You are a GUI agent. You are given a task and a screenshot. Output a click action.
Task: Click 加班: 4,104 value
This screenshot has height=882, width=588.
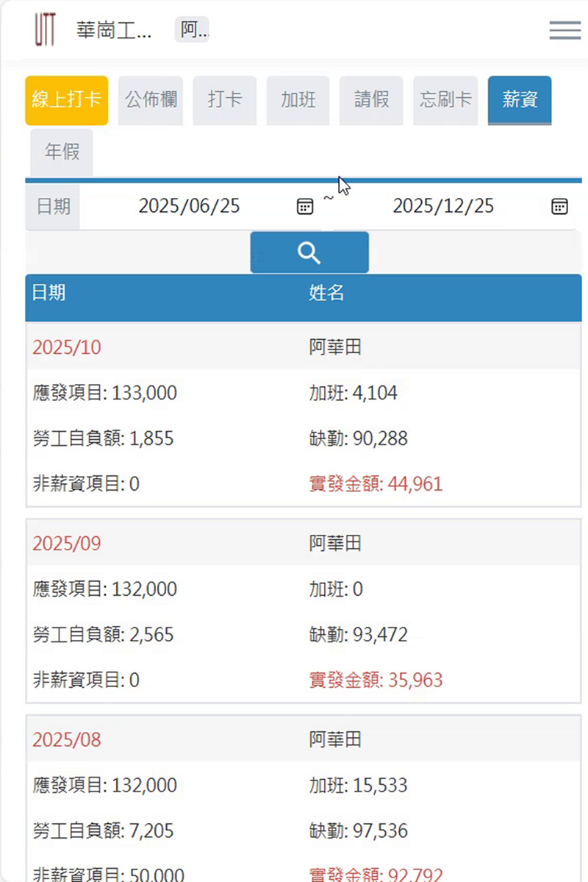pos(353,393)
